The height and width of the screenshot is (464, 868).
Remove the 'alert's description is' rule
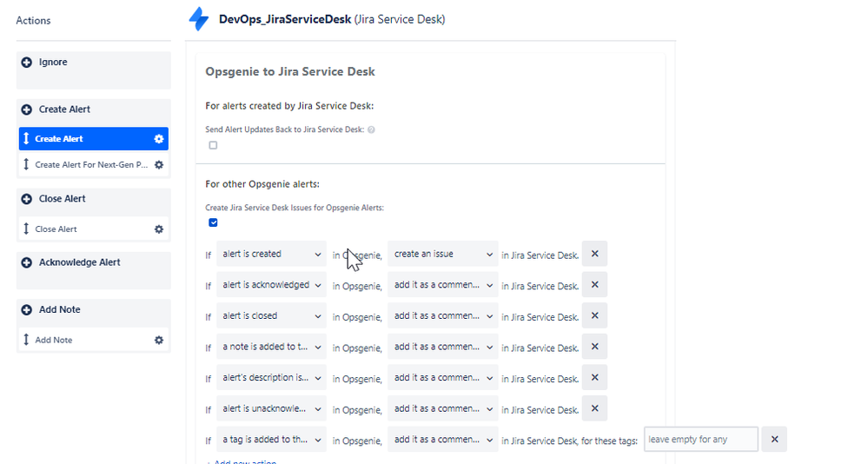594,378
